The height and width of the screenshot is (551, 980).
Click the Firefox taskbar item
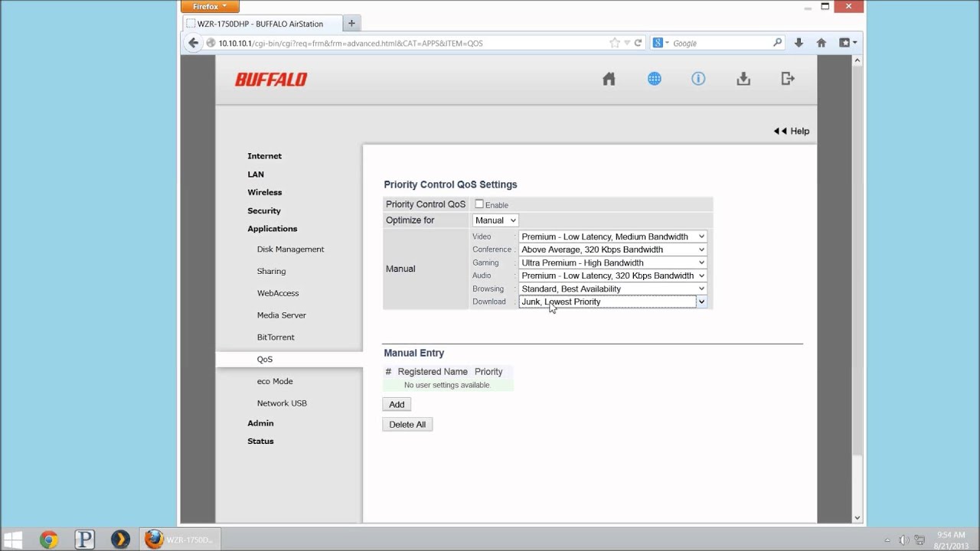[x=181, y=540]
